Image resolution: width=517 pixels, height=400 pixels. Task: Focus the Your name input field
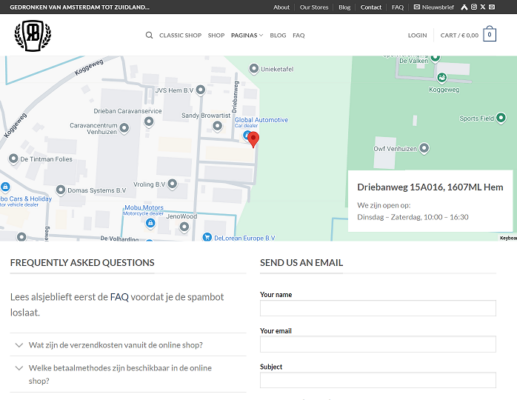(378, 308)
